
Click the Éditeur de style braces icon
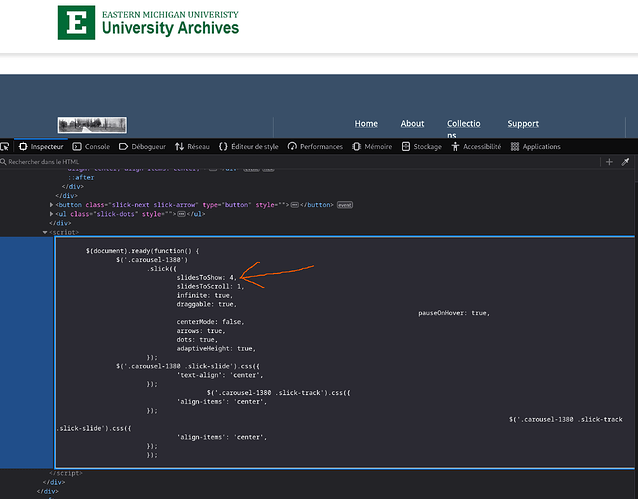click(223, 147)
